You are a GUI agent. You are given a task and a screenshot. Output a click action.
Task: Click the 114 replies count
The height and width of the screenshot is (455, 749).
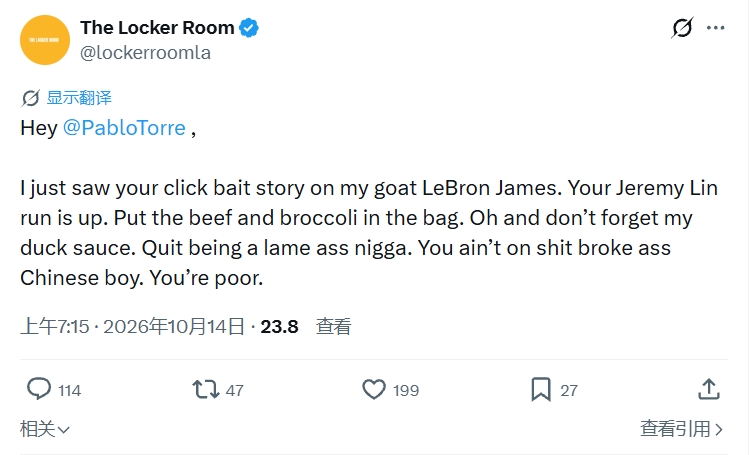(x=70, y=391)
